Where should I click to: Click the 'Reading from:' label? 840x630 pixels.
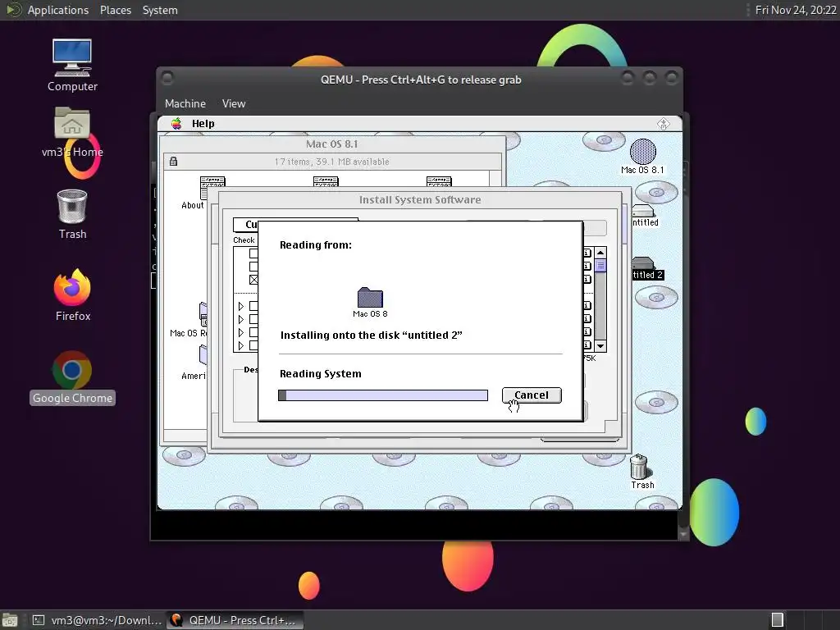(x=316, y=245)
